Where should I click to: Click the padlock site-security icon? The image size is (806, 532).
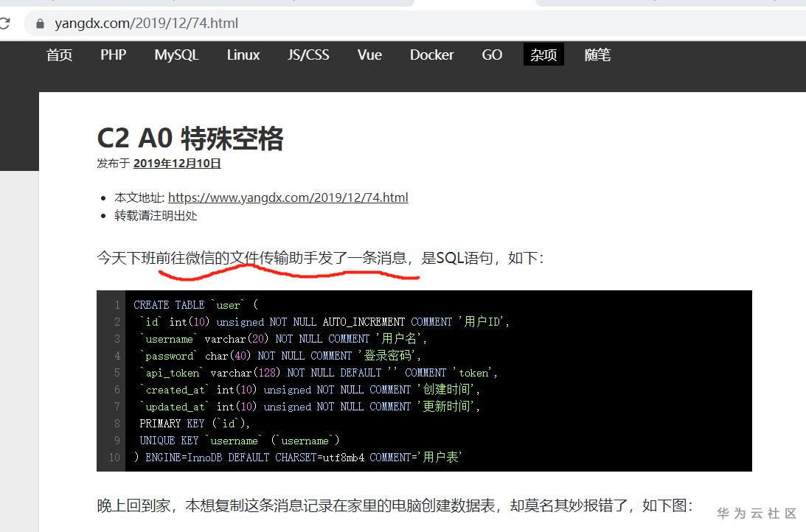pos(40,24)
